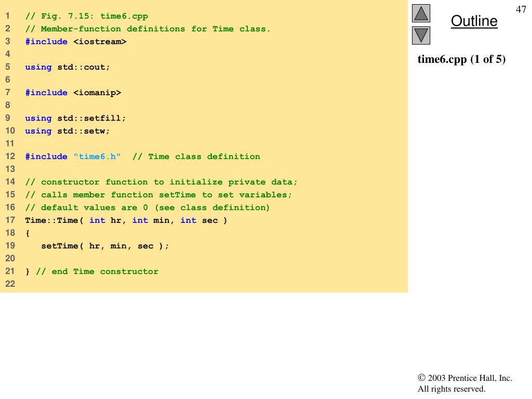The image size is (532, 399).
Task: Click line number 22
Action: (x=10, y=284)
